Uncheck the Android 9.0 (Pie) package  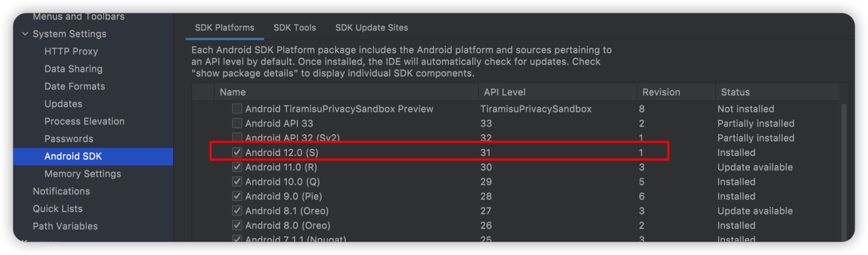coord(237,196)
